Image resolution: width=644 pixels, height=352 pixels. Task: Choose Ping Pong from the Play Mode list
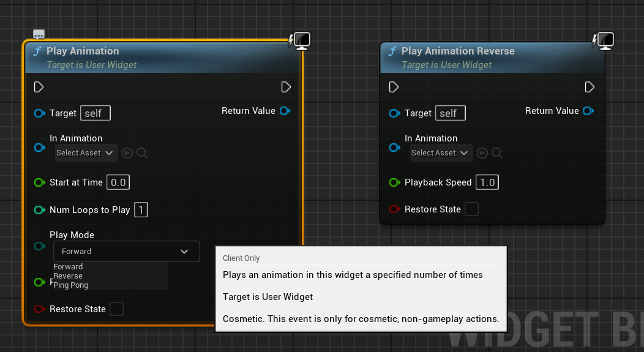(x=71, y=285)
